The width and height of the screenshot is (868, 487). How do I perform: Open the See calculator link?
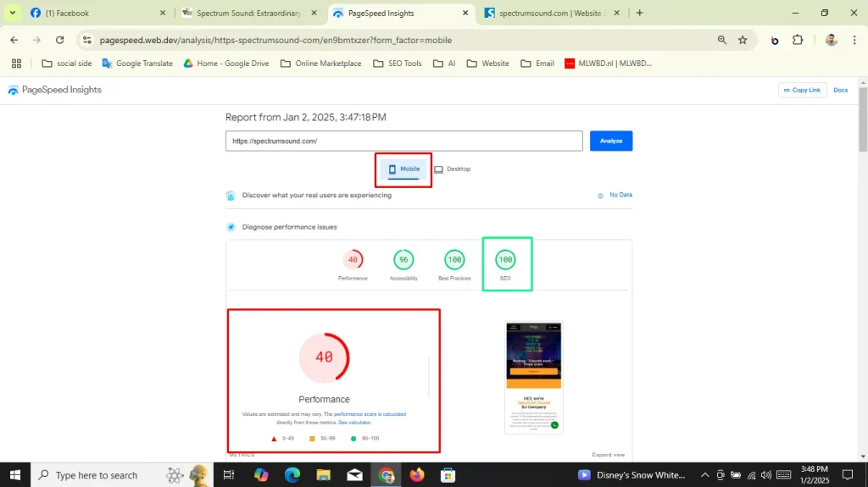[x=354, y=422]
